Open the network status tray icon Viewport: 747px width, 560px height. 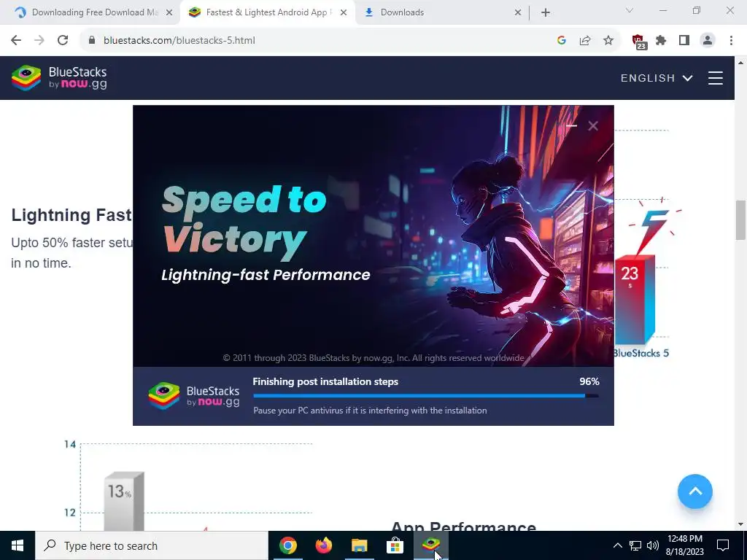[635, 545]
